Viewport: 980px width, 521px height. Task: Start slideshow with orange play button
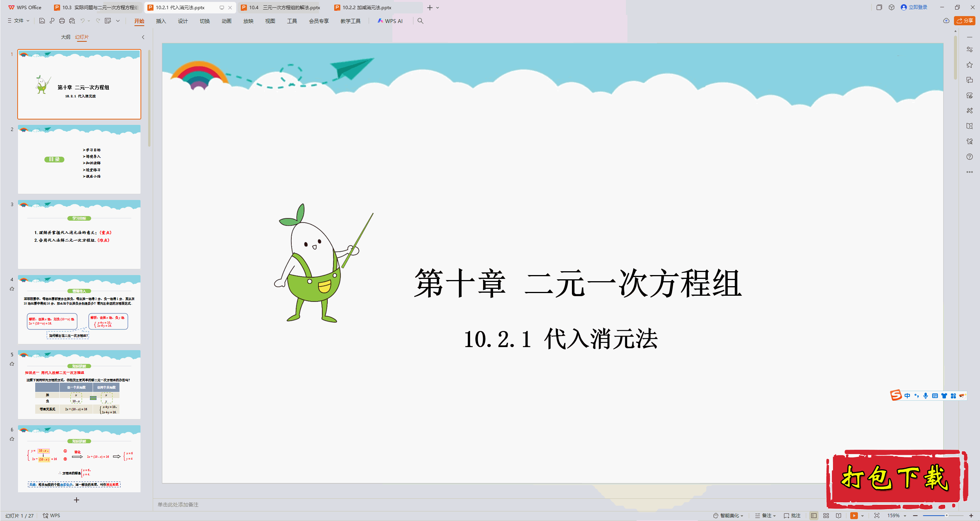[854, 516]
